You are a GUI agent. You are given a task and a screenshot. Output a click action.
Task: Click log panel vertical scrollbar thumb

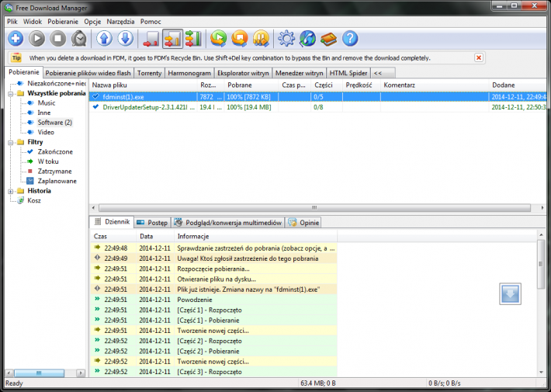[540, 265]
